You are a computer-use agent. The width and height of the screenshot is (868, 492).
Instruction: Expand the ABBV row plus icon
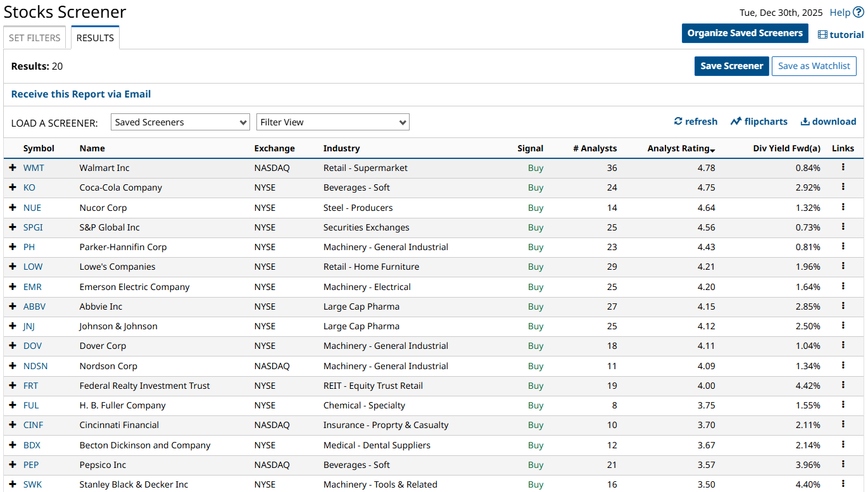point(13,306)
